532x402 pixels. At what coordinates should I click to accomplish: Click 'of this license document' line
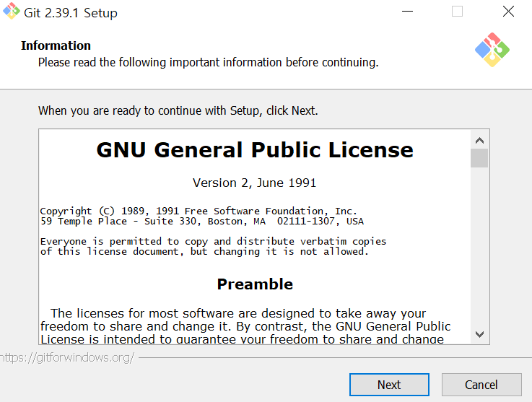click(x=204, y=252)
